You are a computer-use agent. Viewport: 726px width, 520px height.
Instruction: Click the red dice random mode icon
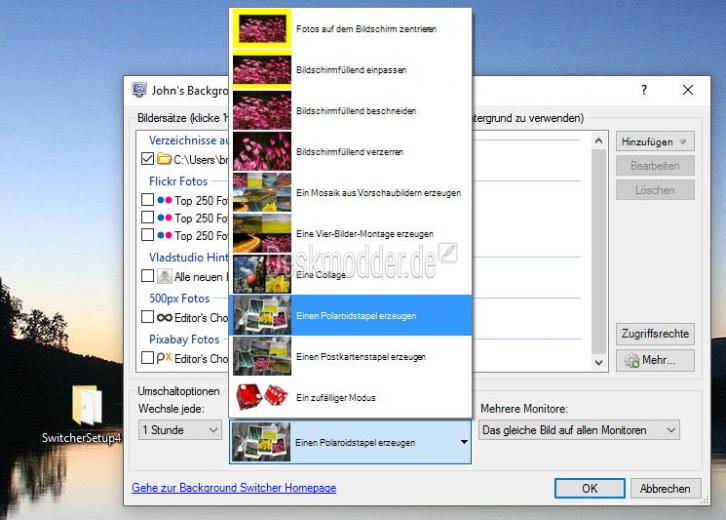pyautogui.click(x=262, y=397)
